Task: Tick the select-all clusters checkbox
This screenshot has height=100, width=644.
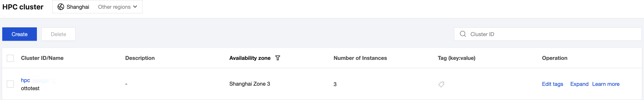Action: click(x=10, y=58)
